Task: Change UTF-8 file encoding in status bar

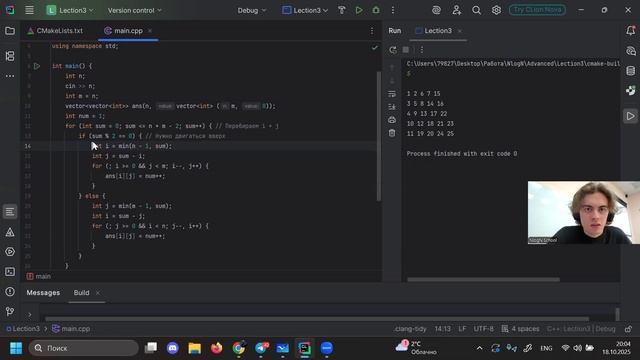Action: pos(484,329)
